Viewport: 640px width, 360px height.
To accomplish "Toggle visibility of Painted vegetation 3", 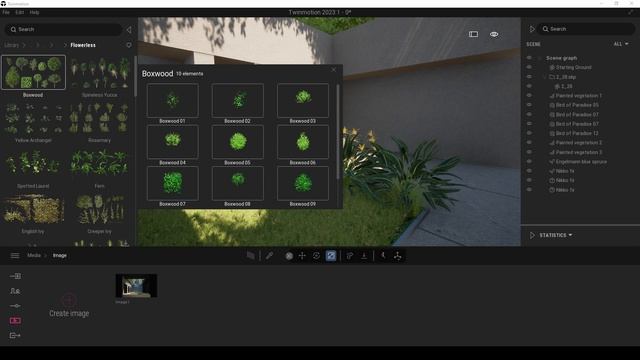I will [529, 152].
